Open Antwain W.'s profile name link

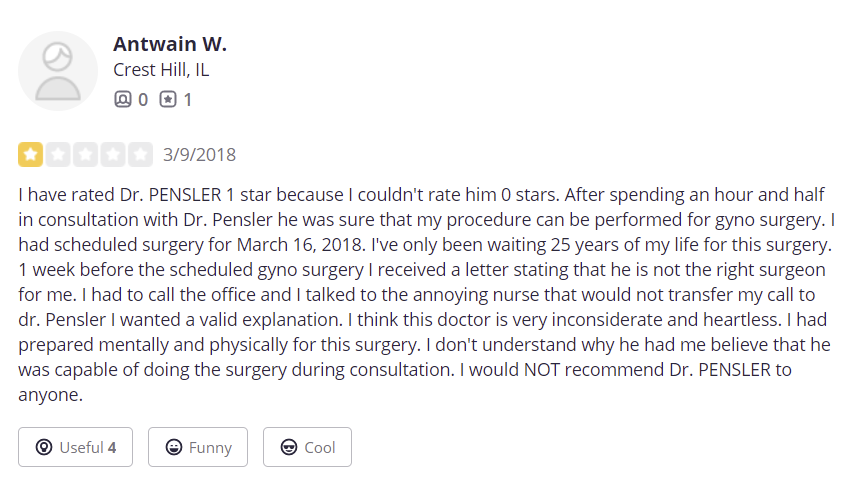tap(170, 44)
